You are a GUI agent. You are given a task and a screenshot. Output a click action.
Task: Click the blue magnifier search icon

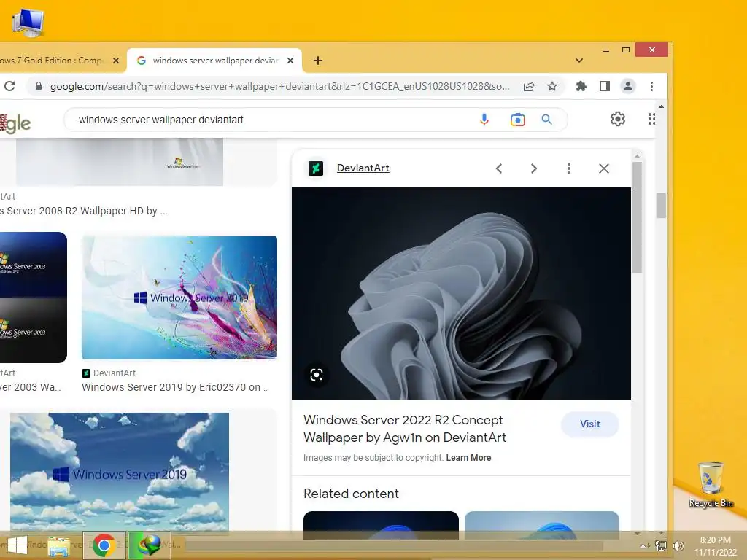547,120
